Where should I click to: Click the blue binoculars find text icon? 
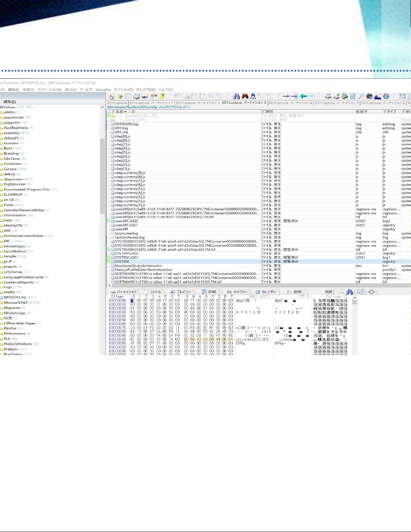point(237,96)
